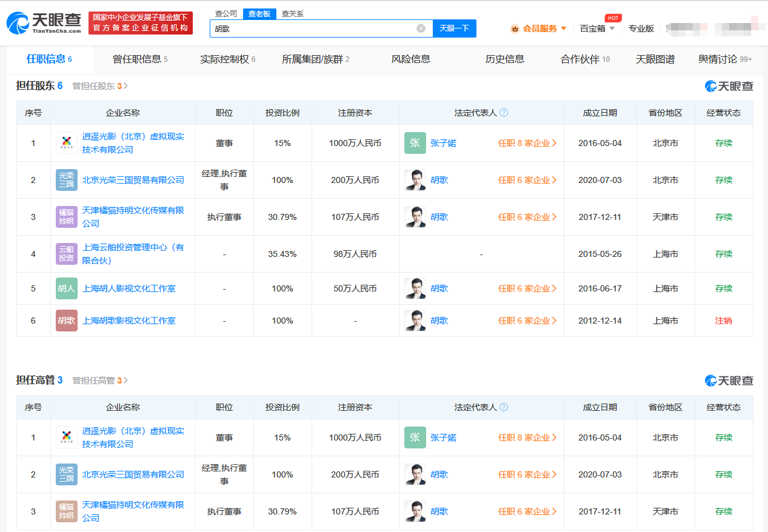This screenshot has width=768, height=532.
Task: Click 胡歌 photo in 上海胡歌影视文化工作室 row
Action: coord(415,321)
